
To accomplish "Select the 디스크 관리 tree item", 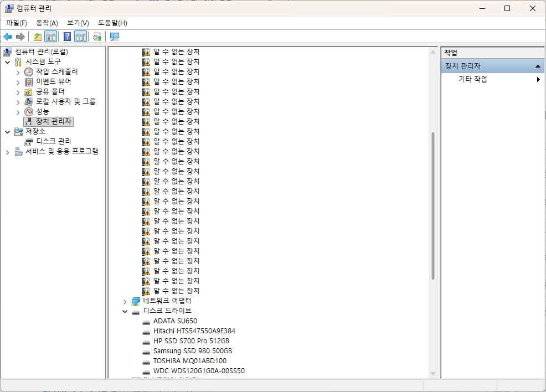I will (x=54, y=141).
